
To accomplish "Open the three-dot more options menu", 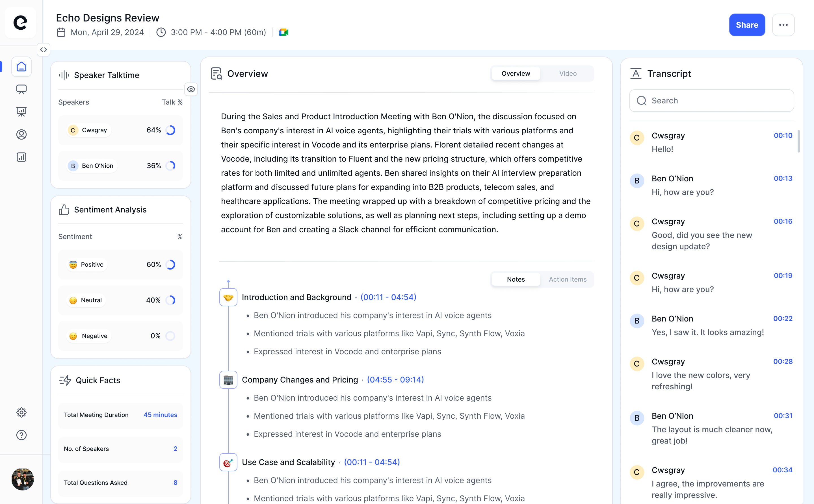I will click(x=783, y=25).
